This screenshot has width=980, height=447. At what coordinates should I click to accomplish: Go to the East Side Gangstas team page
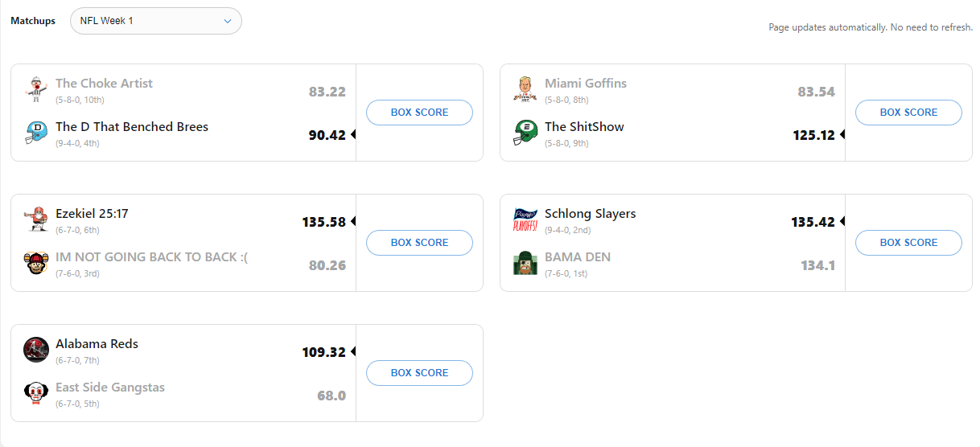(110, 388)
